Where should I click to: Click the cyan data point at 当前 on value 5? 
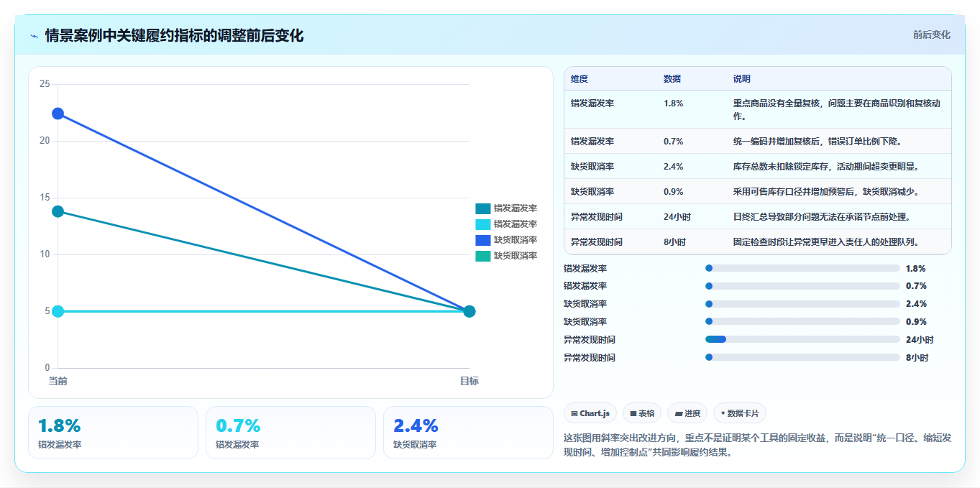58,311
